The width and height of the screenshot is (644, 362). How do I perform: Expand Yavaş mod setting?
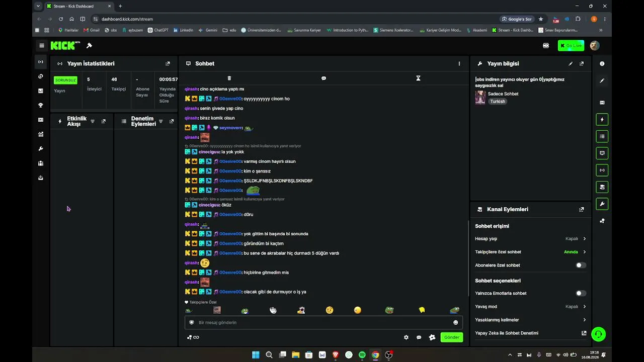[x=530, y=307]
